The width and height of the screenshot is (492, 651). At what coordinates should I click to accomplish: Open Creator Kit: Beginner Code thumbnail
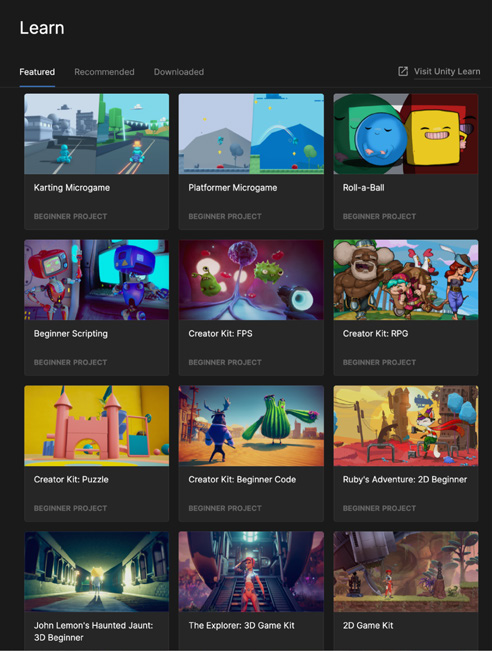[x=251, y=426]
